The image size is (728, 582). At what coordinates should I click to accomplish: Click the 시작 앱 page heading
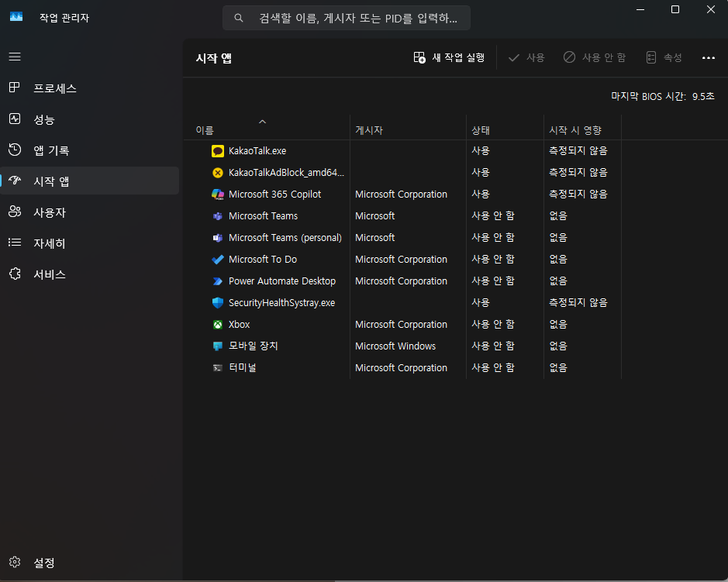tap(213, 58)
